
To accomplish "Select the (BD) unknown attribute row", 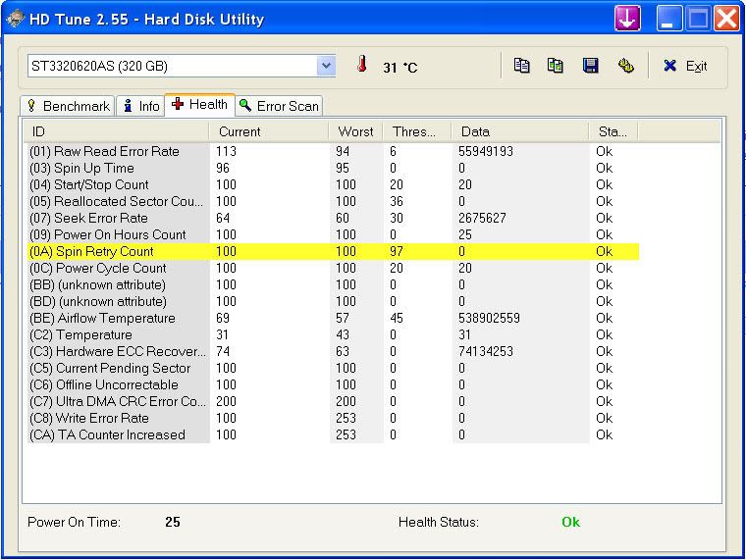I will (333, 301).
